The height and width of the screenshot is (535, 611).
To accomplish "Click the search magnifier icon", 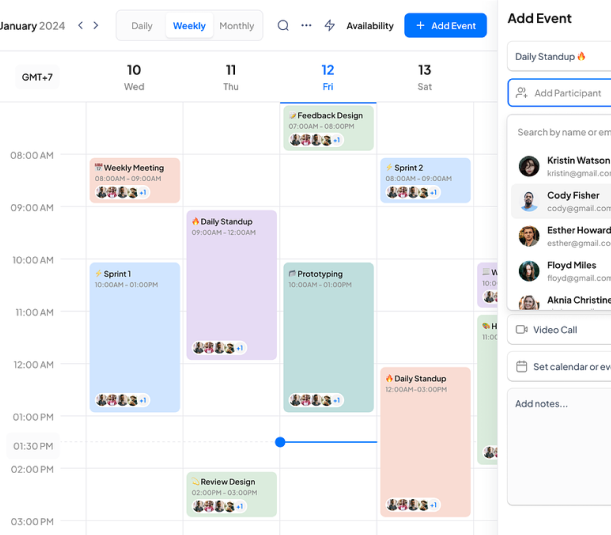I will tap(283, 26).
